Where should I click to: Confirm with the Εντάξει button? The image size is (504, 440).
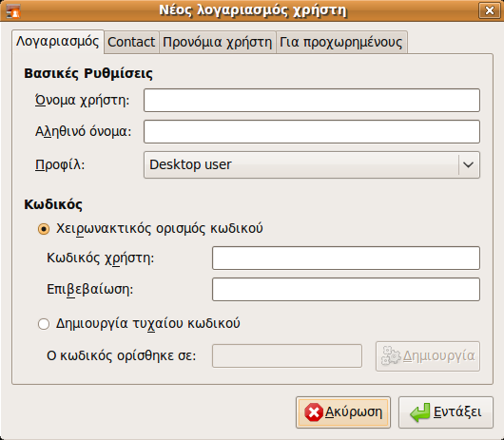coord(446,412)
